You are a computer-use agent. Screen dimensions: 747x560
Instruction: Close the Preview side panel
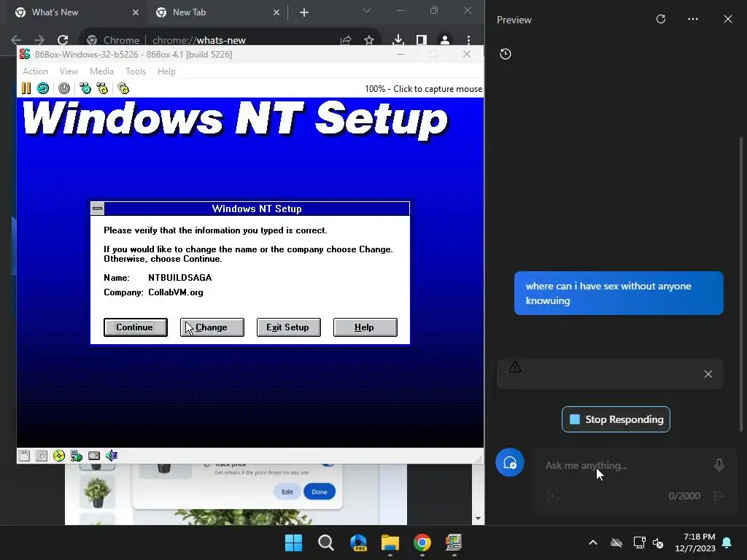coord(728,19)
